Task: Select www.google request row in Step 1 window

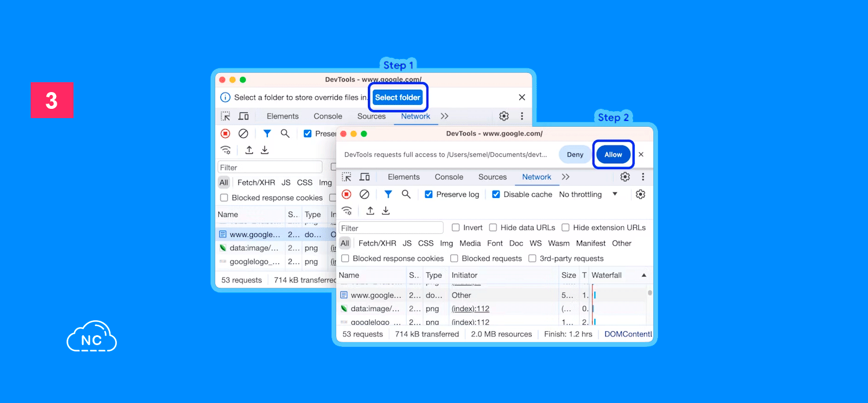Action: coord(277,235)
